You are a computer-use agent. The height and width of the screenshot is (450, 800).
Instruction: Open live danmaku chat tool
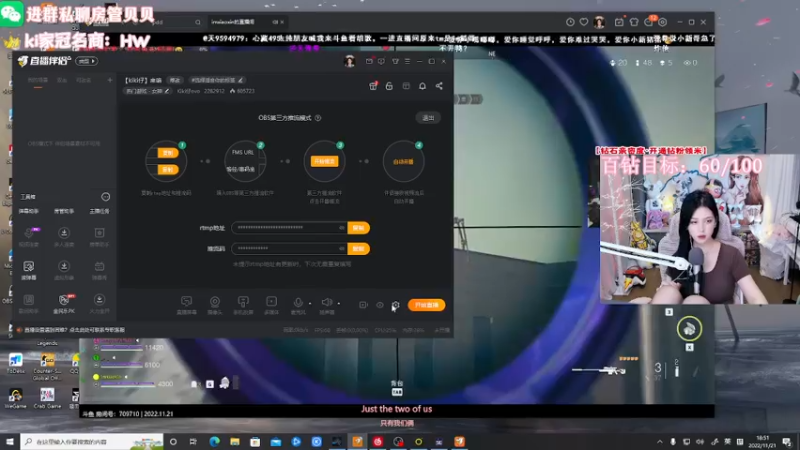(187, 305)
